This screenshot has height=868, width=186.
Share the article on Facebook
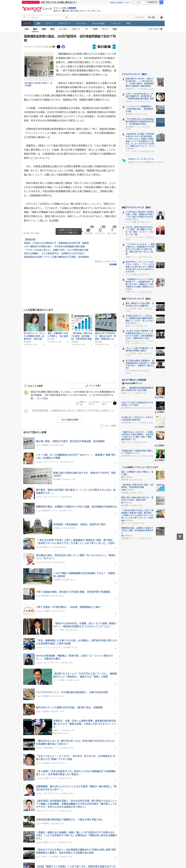coord(63,47)
